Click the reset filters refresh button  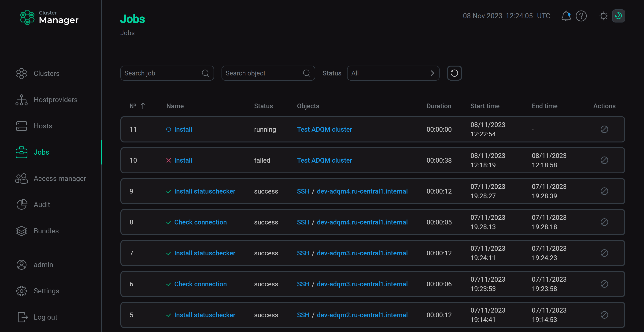tap(454, 73)
